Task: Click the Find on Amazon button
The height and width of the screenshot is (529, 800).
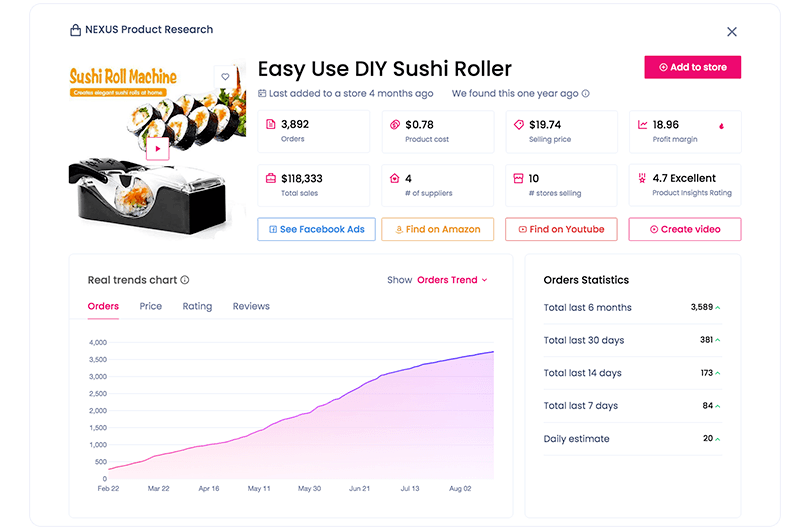Action: [438, 230]
